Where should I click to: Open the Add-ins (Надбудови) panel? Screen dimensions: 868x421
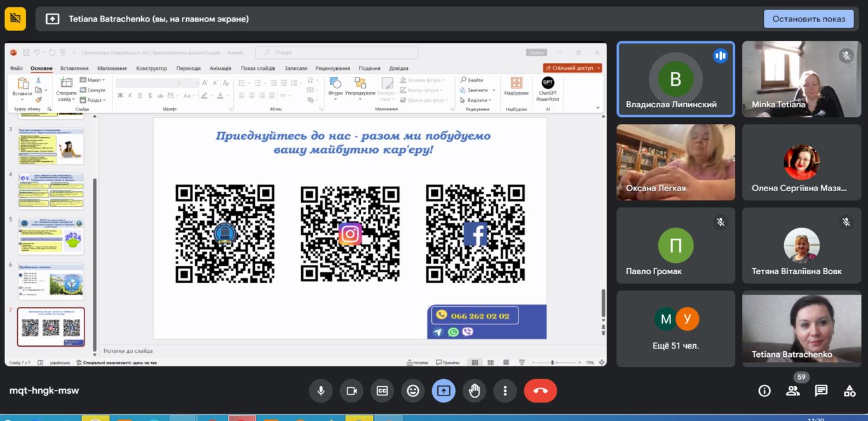[516, 88]
